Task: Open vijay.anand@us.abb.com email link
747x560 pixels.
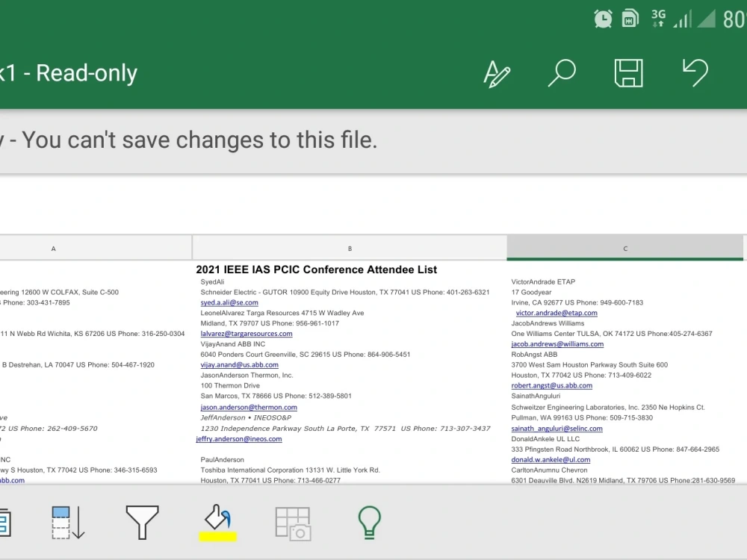Action: coord(239,365)
